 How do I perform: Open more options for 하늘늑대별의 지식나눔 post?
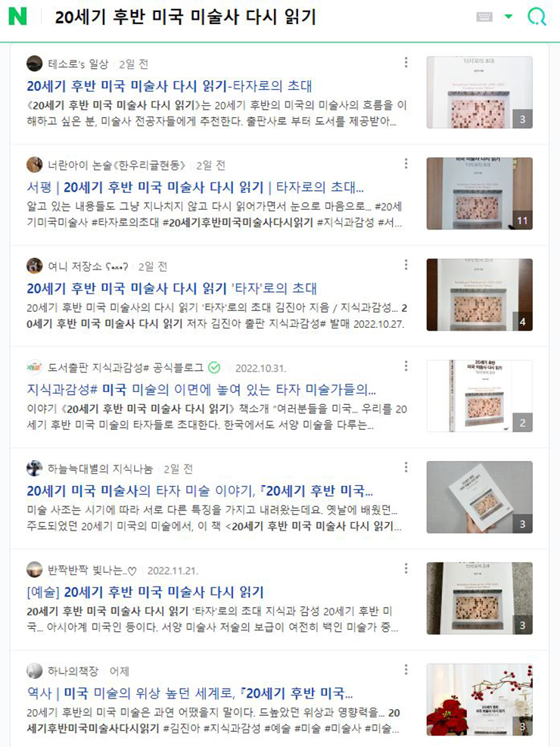[x=406, y=467]
